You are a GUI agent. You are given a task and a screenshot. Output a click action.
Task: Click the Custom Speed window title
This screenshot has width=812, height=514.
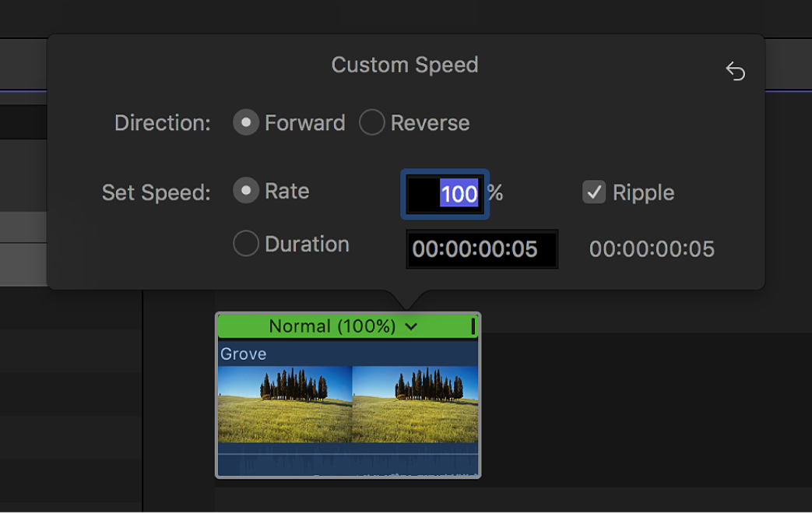pos(405,65)
